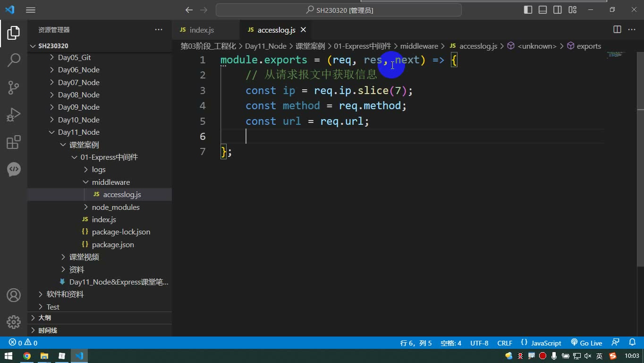The height and width of the screenshot is (363, 644).
Task: Open the Accounts icon in activity bar
Action: [x=14, y=295]
